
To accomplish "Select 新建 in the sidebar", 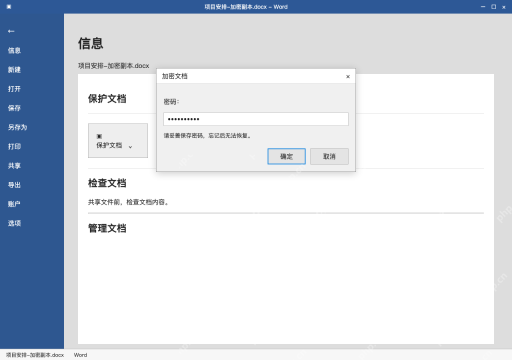I will point(14,70).
